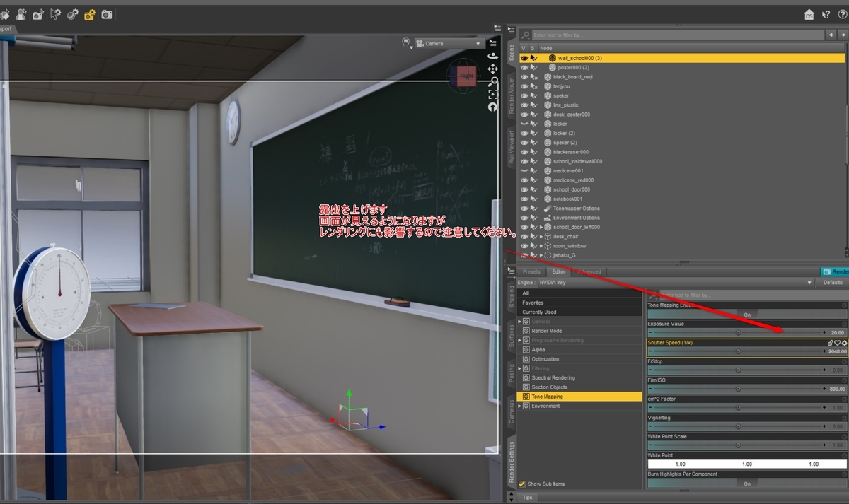Uncheck the Show Sub Items checkbox

click(x=522, y=484)
